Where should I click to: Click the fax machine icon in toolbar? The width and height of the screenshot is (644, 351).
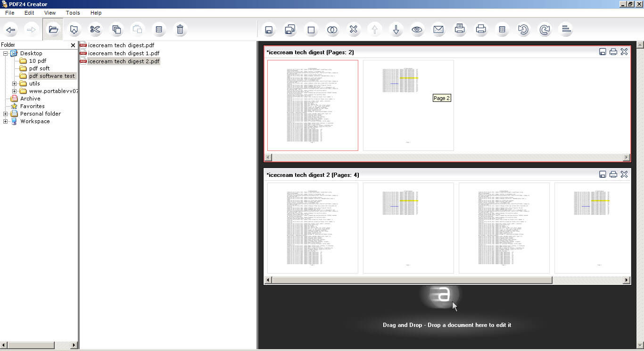point(460,29)
